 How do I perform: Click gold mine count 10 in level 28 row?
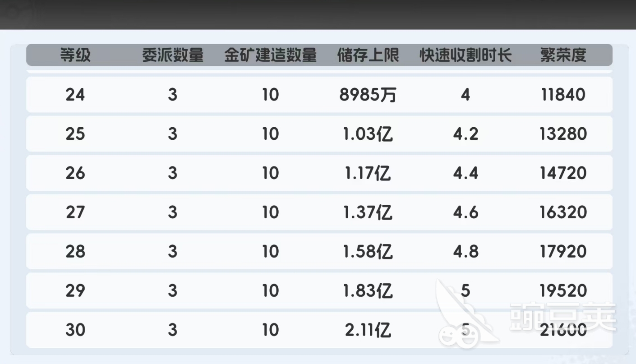(271, 252)
